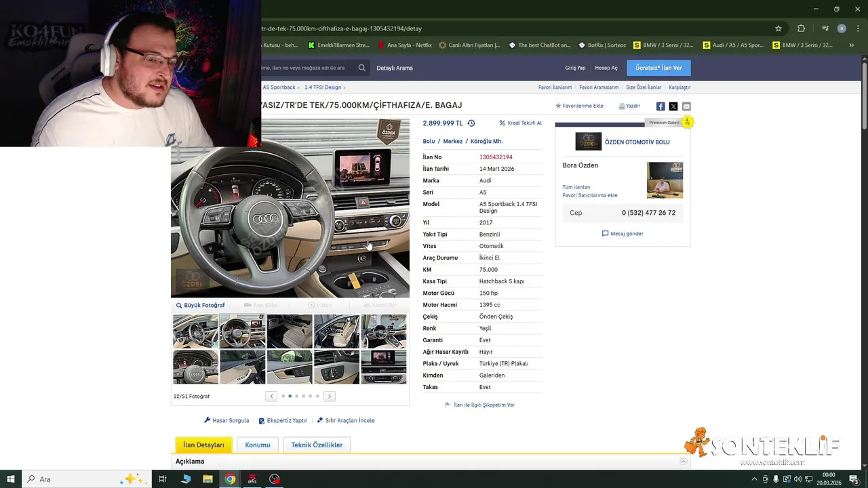Switch to Konumu tab
868x488 pixels.
[x=258, y=445]
